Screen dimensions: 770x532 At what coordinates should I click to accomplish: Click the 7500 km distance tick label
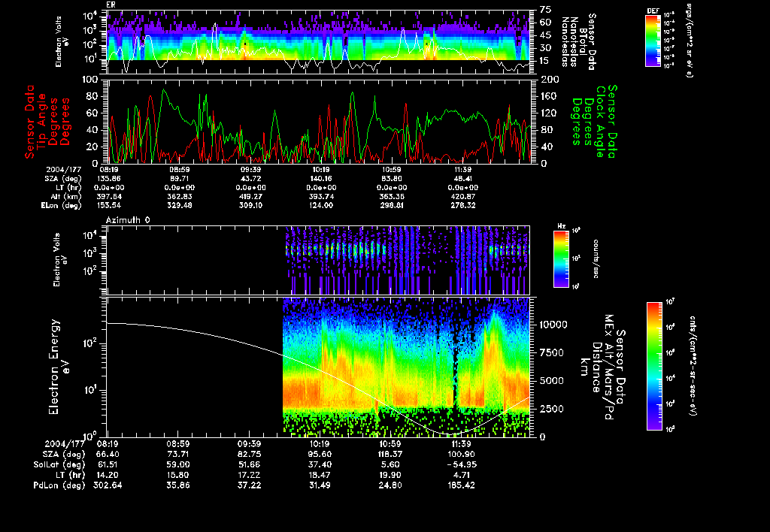coord(551,352)
